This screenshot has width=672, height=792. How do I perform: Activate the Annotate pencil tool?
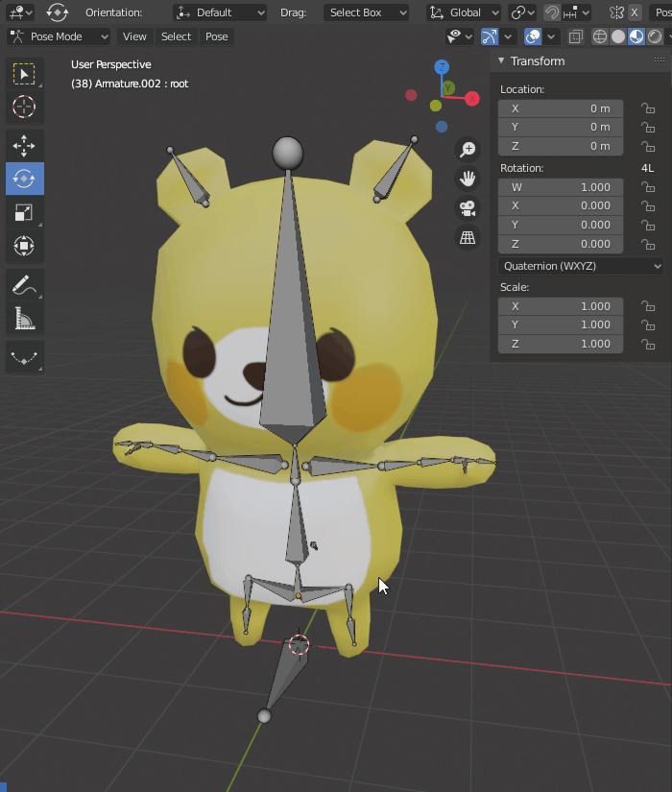[x=24, y=285]
